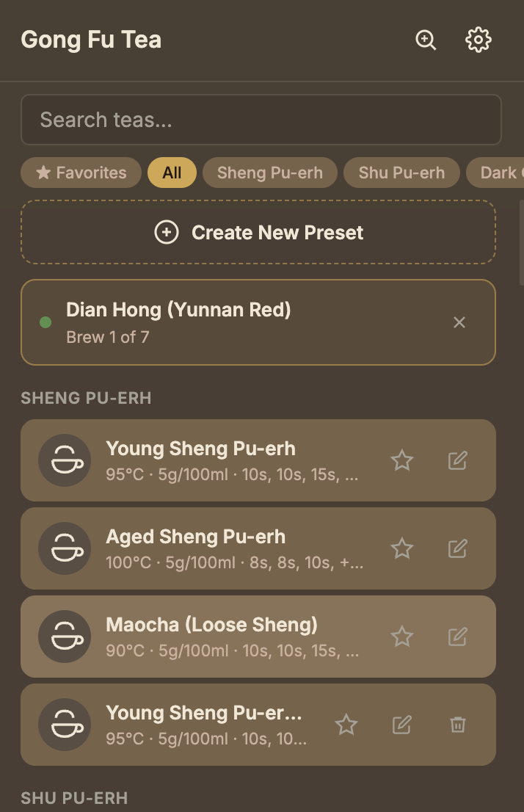Filter teas by Favorites

point(81,173)
